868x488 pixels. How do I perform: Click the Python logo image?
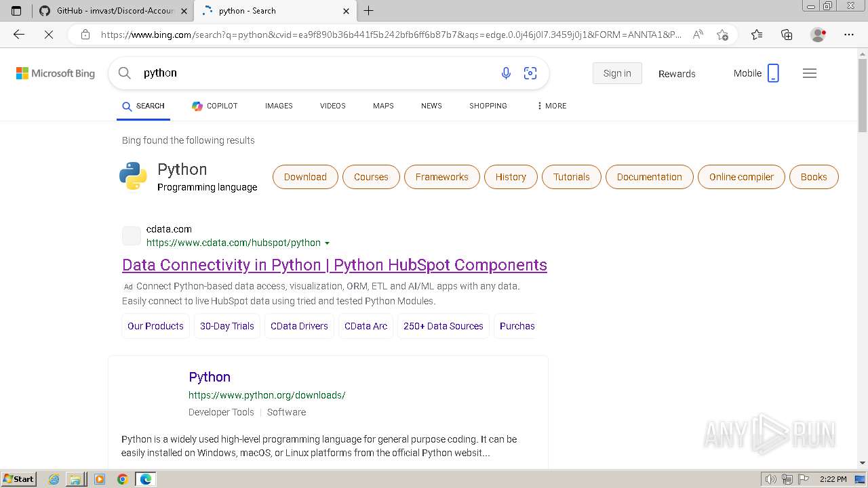click(x=133, y=176)
